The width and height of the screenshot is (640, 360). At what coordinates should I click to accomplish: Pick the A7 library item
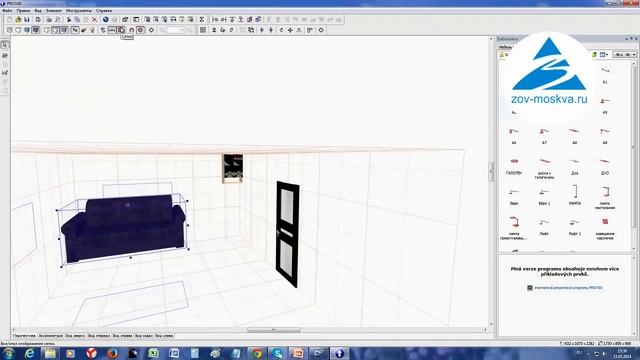(x=544, y=136)
